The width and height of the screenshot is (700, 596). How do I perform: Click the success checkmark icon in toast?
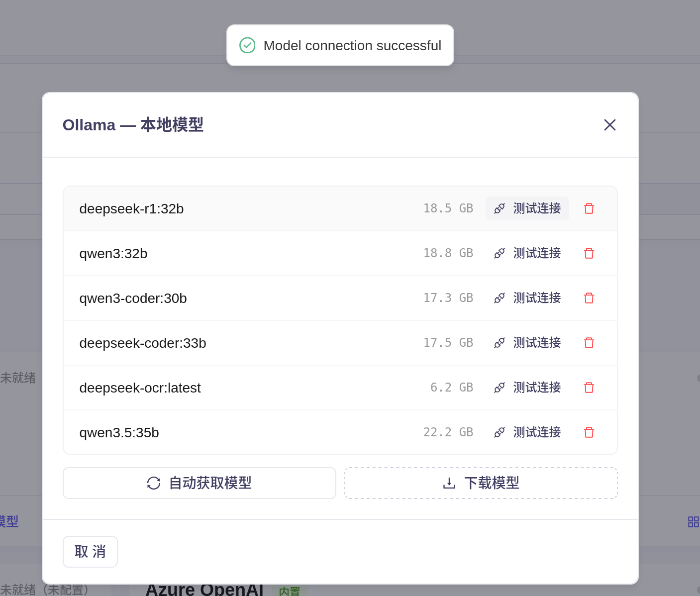[247, 45]
